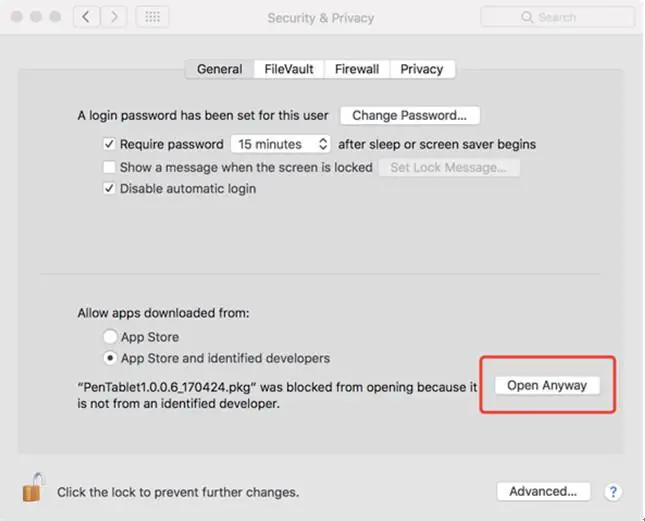Go back with the left arrow button
The height and width of the screenshot is (521, 645).
pyautogui.click(x=86, y=18)
